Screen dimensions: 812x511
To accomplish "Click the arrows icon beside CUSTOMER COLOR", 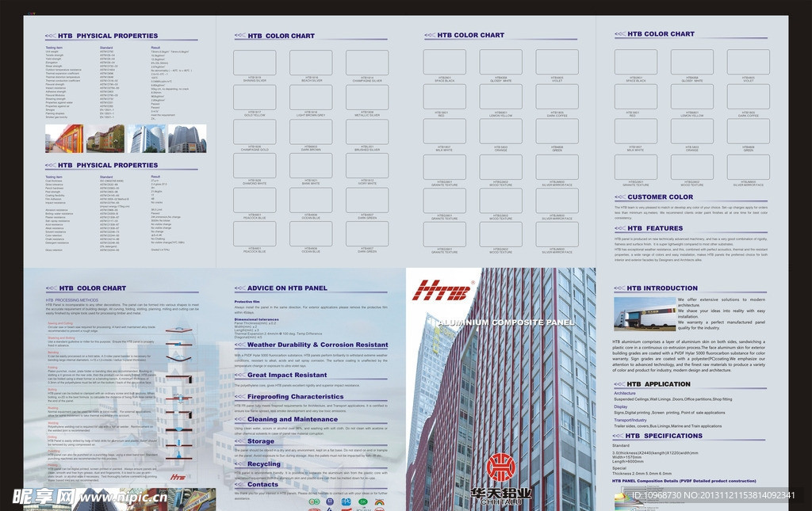I will pos(619,197).
